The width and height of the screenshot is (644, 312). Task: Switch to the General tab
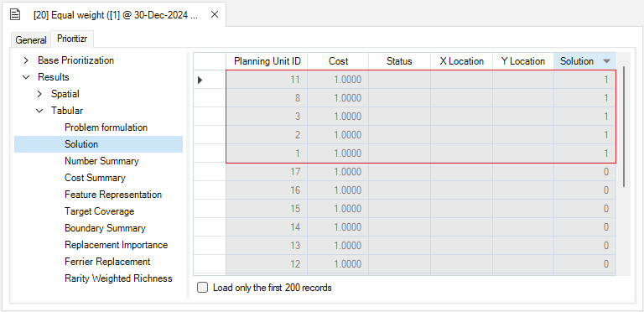click(31, 40)
